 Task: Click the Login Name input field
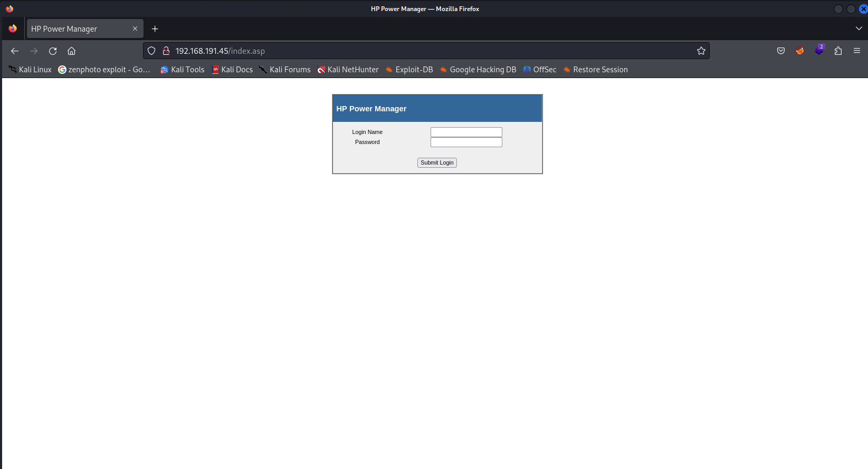(466, 132)
